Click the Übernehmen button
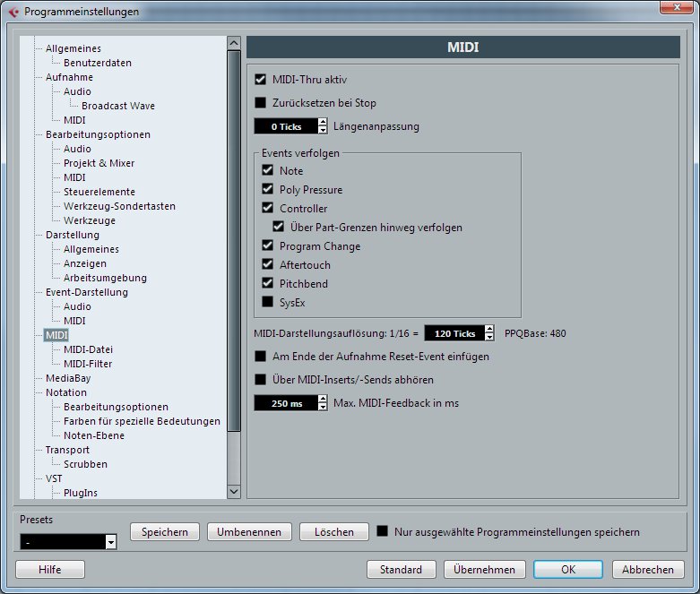700x594 pixels. pos(484,570)
